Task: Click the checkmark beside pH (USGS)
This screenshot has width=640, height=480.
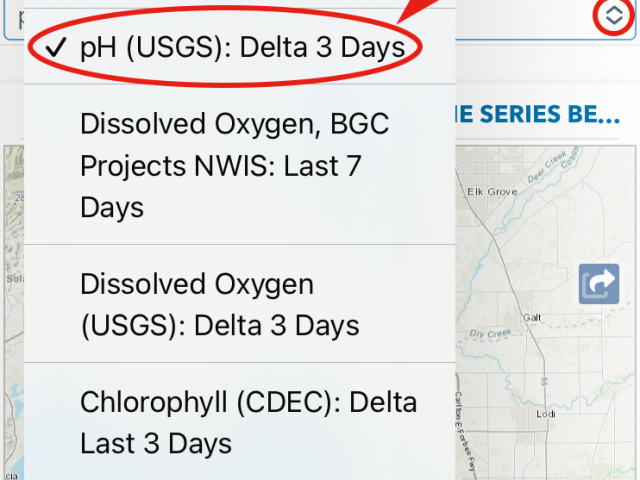Action: pyautogui.click(x=56, y=47)
